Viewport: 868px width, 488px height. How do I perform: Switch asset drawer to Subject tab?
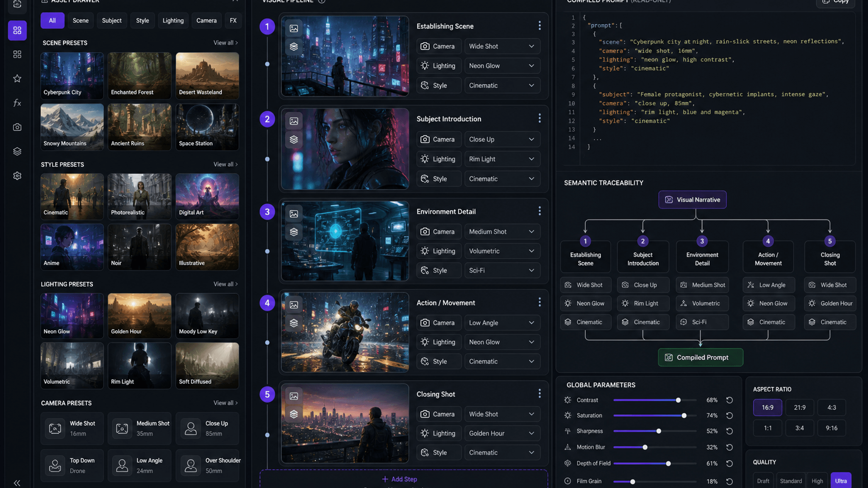click(x=112, y=20)
